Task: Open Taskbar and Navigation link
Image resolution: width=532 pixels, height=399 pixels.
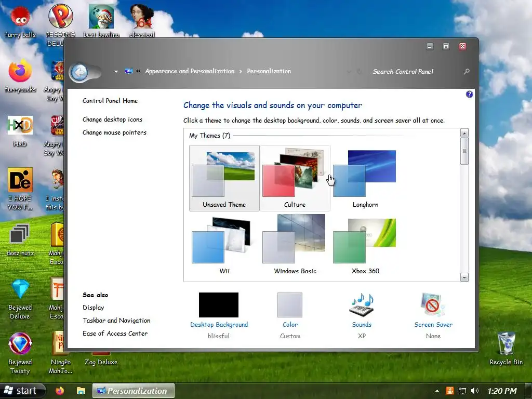Action: (x=116, y=320)
